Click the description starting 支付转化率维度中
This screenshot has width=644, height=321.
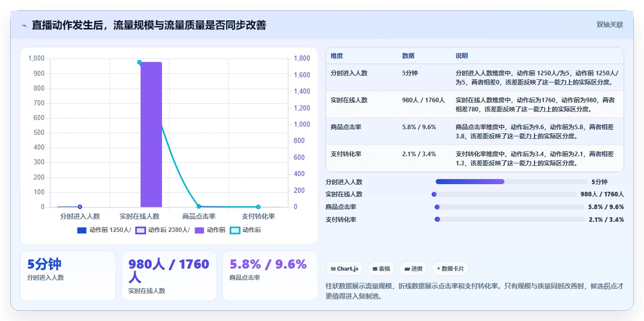point(535,159)
